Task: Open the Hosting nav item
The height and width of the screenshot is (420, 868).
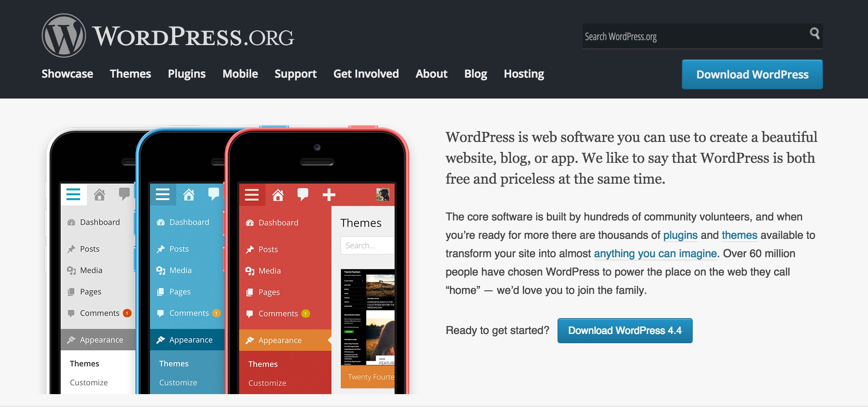Action: click(x=524, y=74)
